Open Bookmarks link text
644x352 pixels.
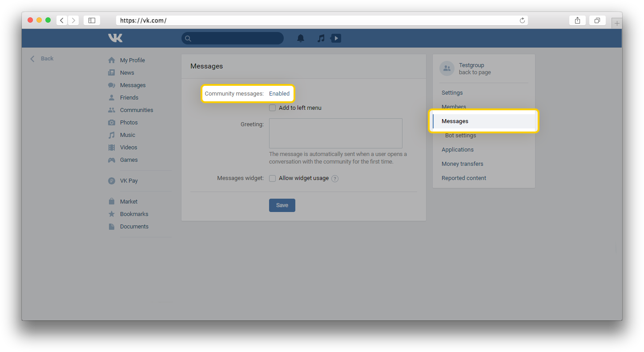[134, 214]
